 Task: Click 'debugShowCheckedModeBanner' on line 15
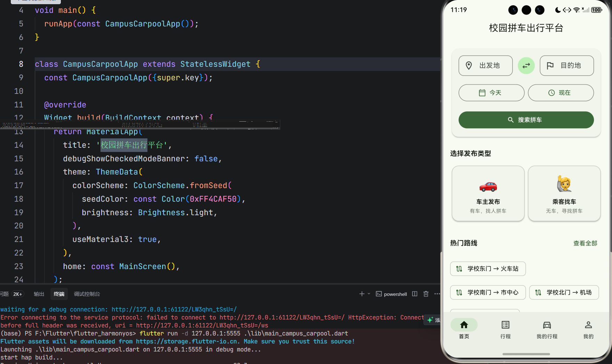[x=124, y=159]
